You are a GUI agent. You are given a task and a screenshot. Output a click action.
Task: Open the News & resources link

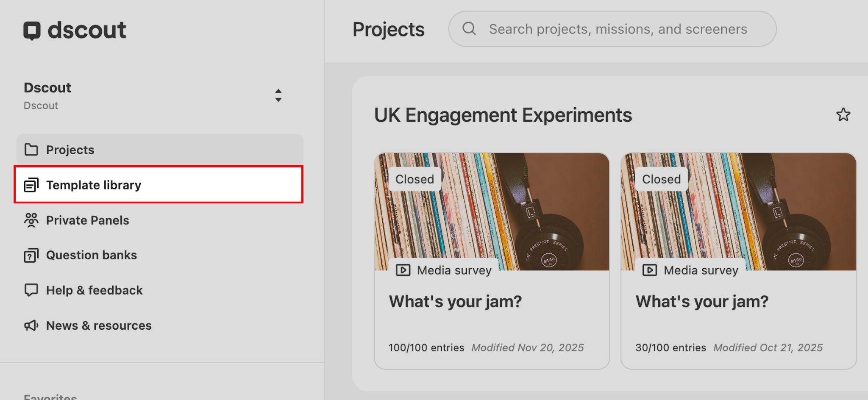point(98,325)
